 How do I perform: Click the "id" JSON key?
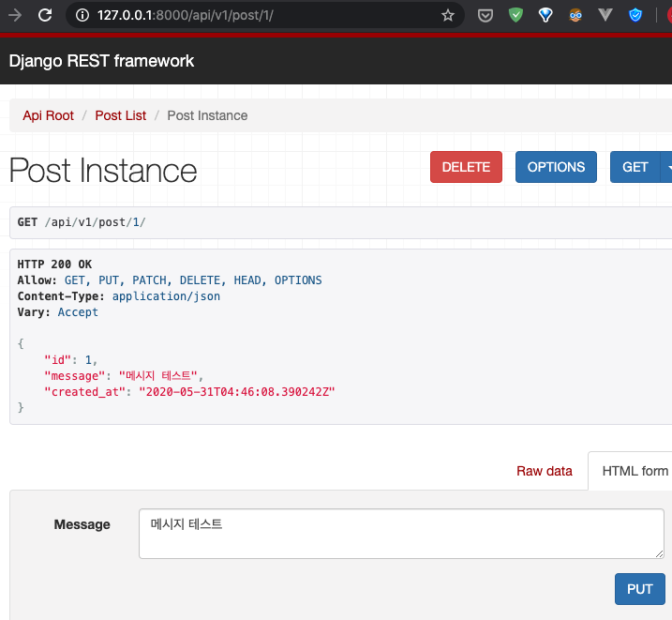pyautogui.click(x=57, y=360)
